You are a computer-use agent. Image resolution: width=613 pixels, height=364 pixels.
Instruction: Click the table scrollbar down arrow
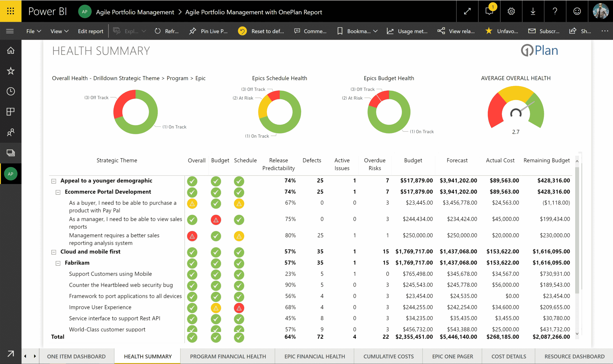pyautogui.click(x=577, y=334)
